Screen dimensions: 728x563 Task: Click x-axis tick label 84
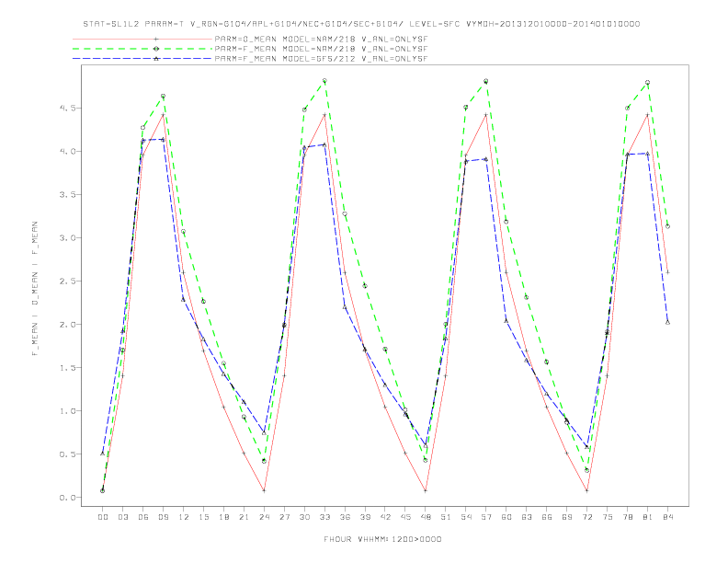click(x=668, y=517)
